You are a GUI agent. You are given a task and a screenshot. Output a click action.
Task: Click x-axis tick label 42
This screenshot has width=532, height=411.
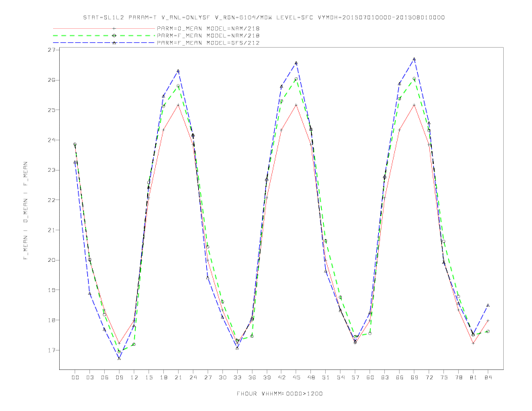pyautogui.click(x=281, y=377)
